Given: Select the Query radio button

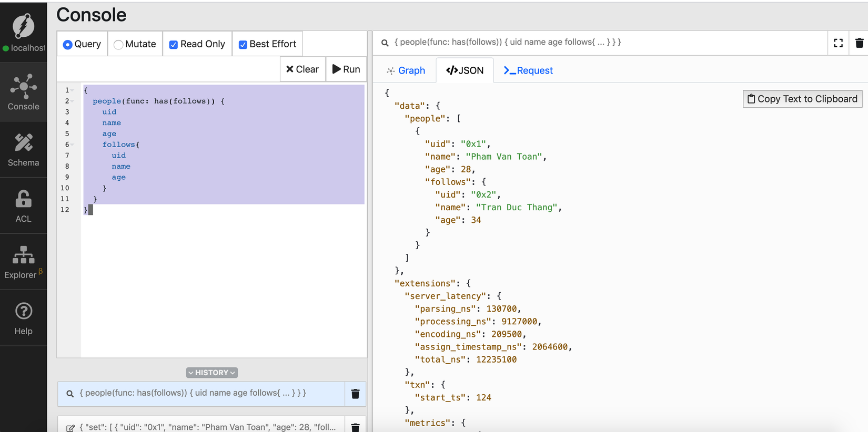Looking at the screenshot, I should tap(68, 45).
